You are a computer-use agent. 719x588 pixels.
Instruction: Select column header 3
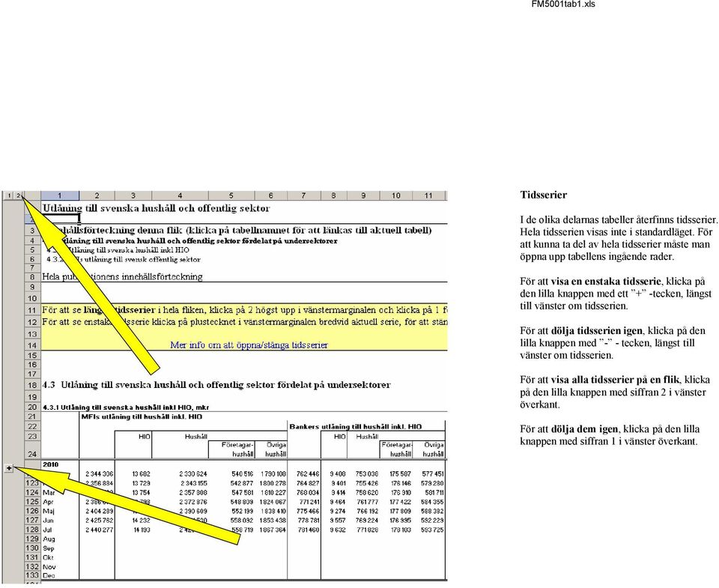point(133,196)
